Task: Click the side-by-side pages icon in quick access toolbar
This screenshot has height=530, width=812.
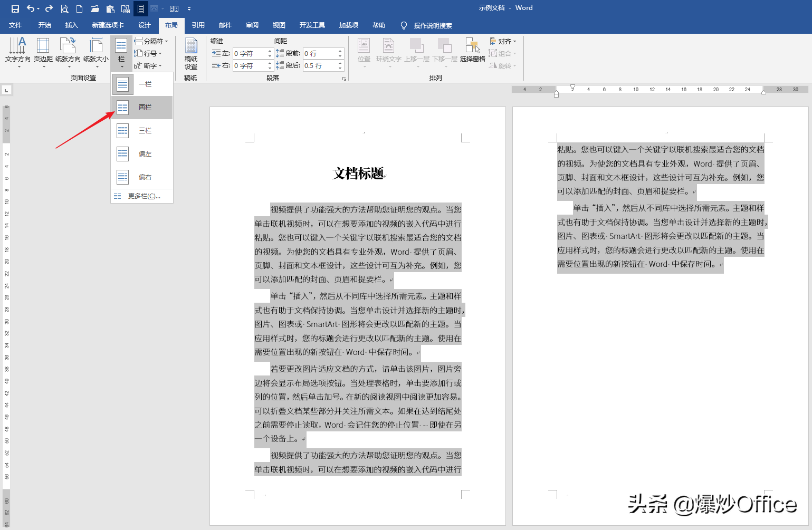Action: coord(174,8)
